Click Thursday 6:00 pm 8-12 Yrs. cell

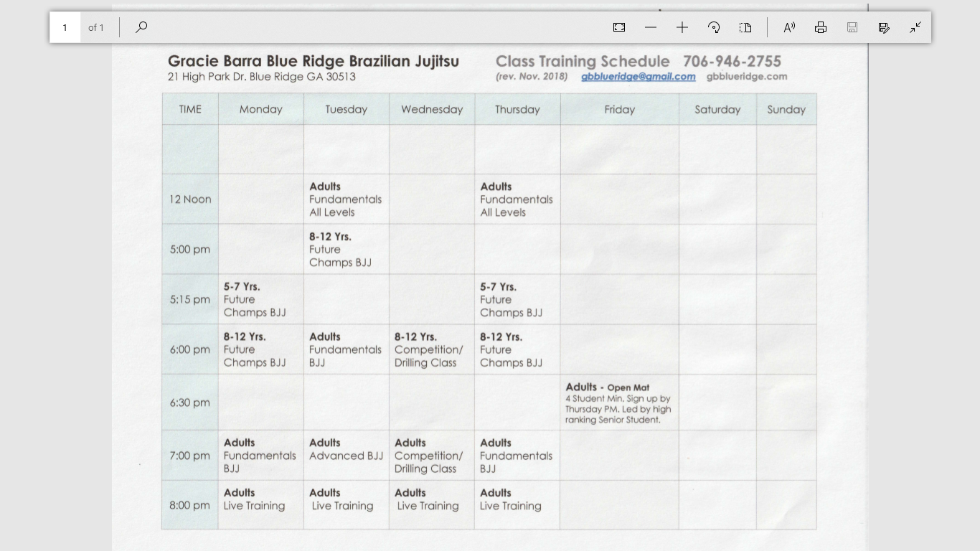tap(517, 349)
